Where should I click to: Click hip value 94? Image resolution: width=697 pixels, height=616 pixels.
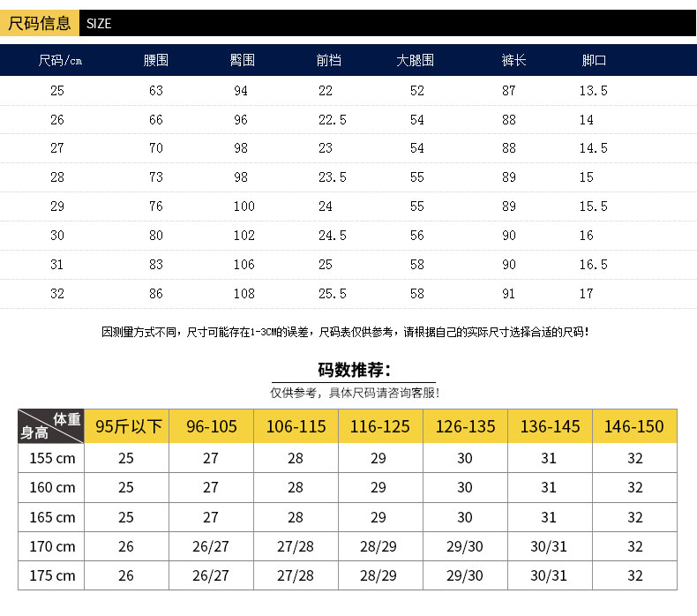pyautogui.click(x=241, y=91)
